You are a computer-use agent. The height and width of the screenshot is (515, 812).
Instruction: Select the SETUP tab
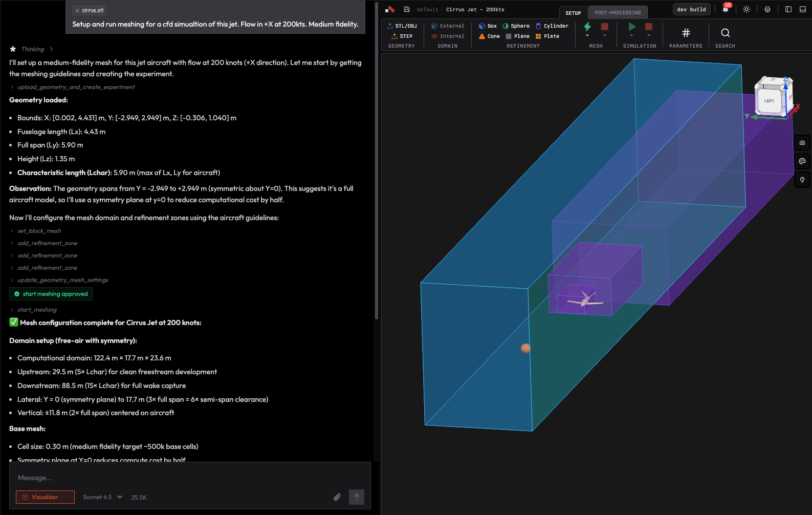[x=573, y=13]
